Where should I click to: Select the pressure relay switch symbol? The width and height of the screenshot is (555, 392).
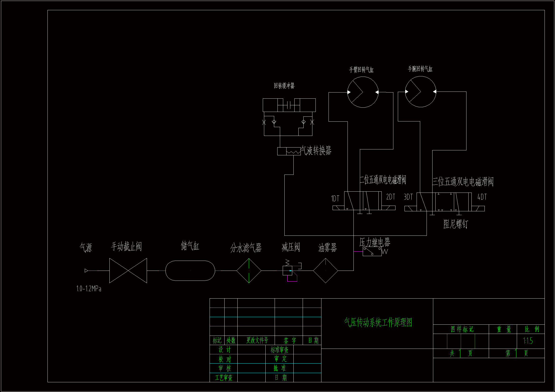(372, 252)
